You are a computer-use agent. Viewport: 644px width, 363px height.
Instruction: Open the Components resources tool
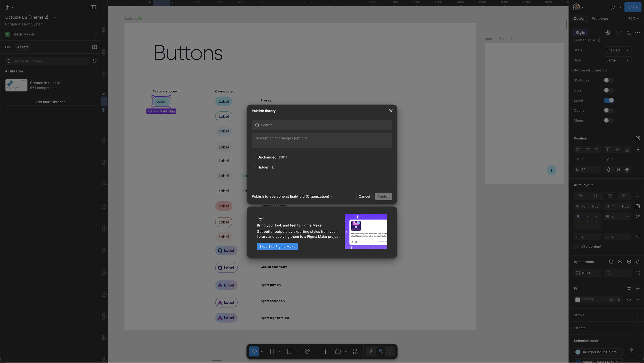click(356, 351)
